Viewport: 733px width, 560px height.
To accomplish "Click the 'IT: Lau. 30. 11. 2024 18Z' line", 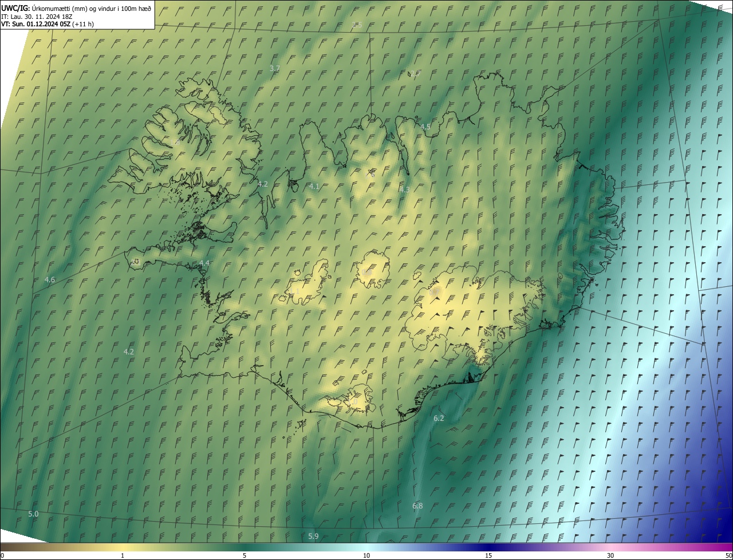I will tap(36, 17).
